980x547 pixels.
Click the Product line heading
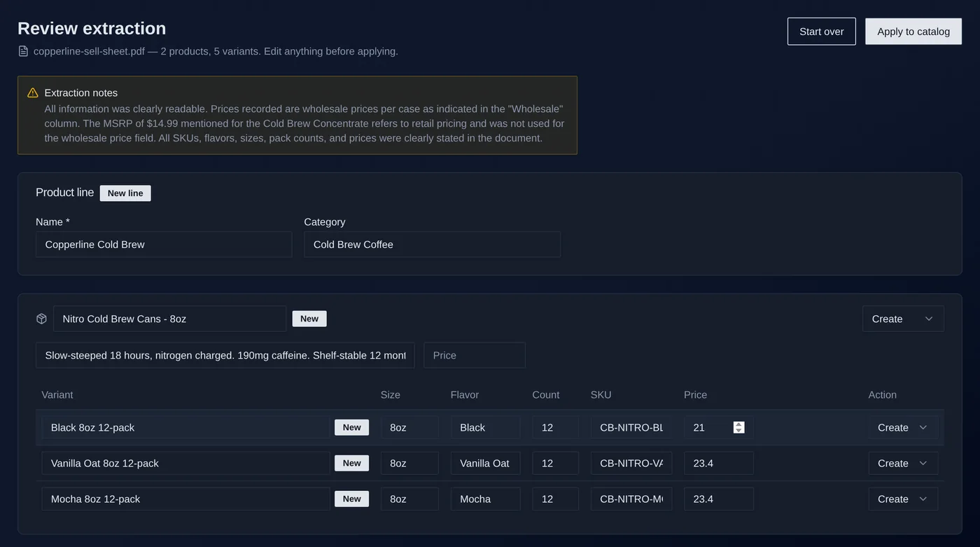(x=64, y=192)
